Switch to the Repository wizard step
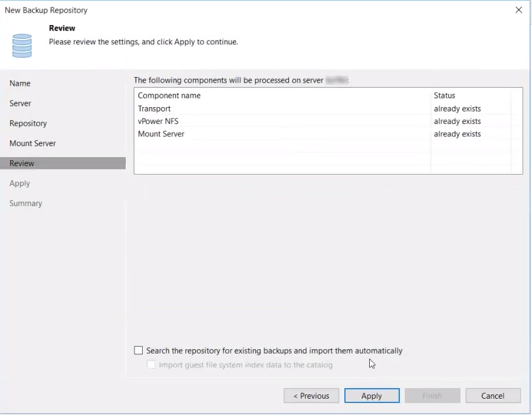This screenshot has width=532, height=415. 28,123
